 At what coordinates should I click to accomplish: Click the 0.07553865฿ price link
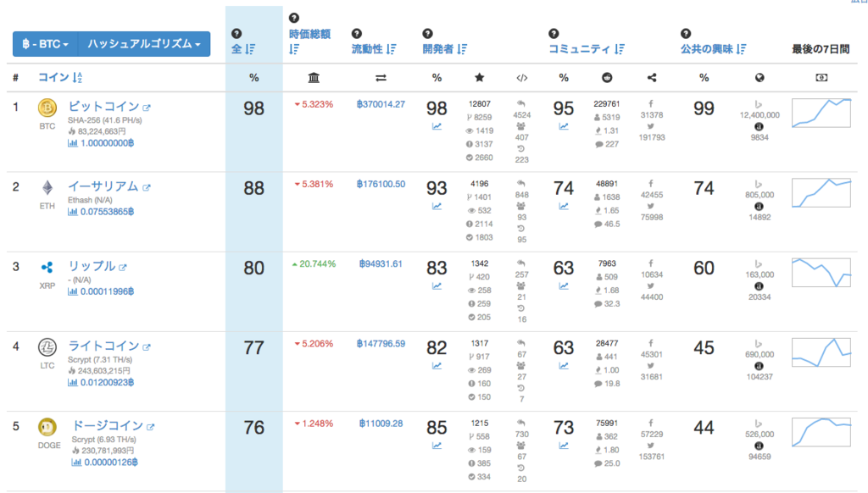(x=101, y=212)
